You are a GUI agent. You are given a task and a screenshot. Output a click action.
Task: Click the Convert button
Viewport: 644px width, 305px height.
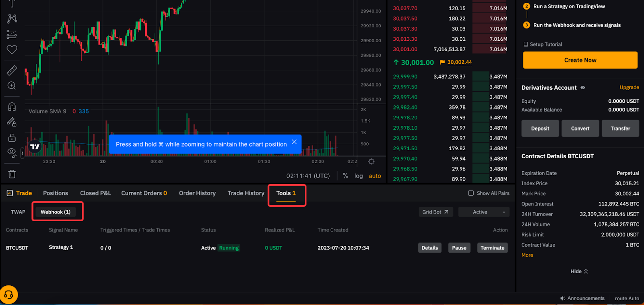580,129
